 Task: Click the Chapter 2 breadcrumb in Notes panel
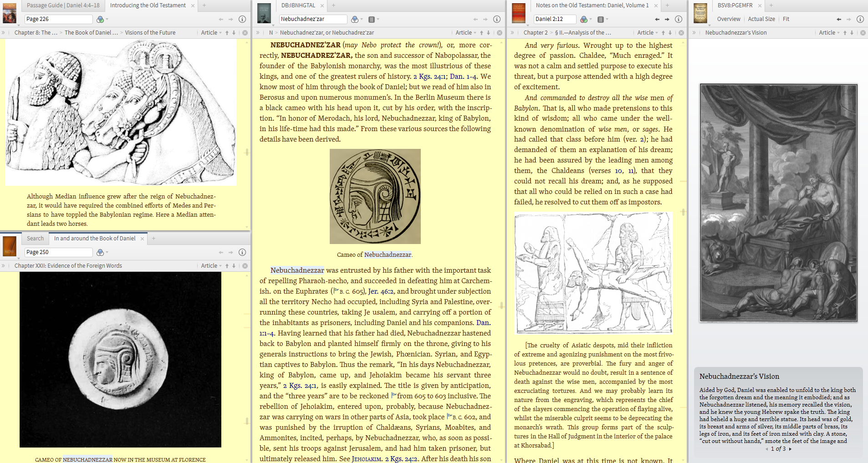pos(536,33)
